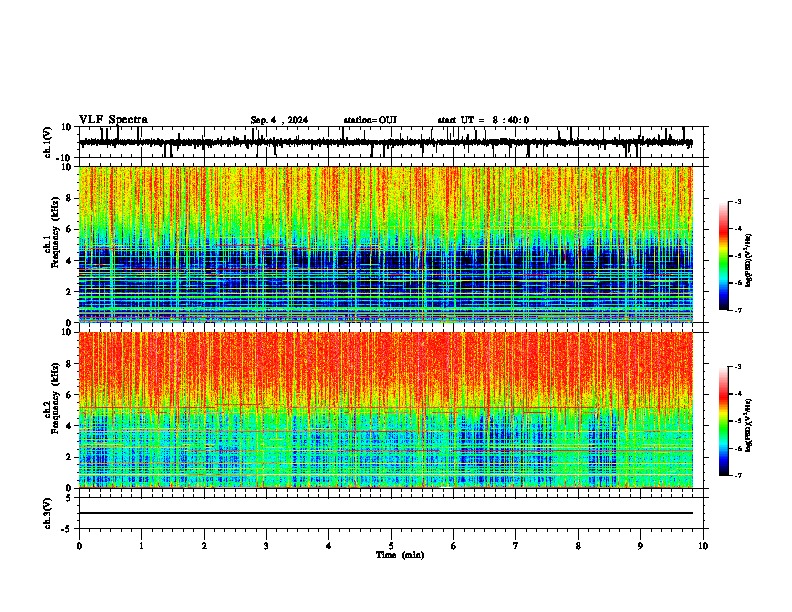
Task: Click the "-3" top label of ch.1 colorbar
Action: 737,201
